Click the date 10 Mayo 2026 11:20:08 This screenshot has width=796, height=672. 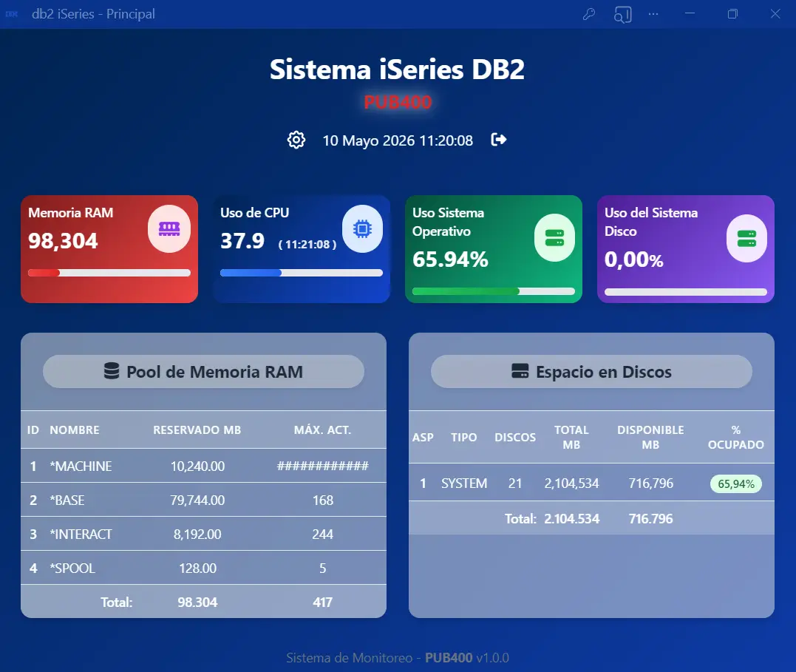[398, 140]
